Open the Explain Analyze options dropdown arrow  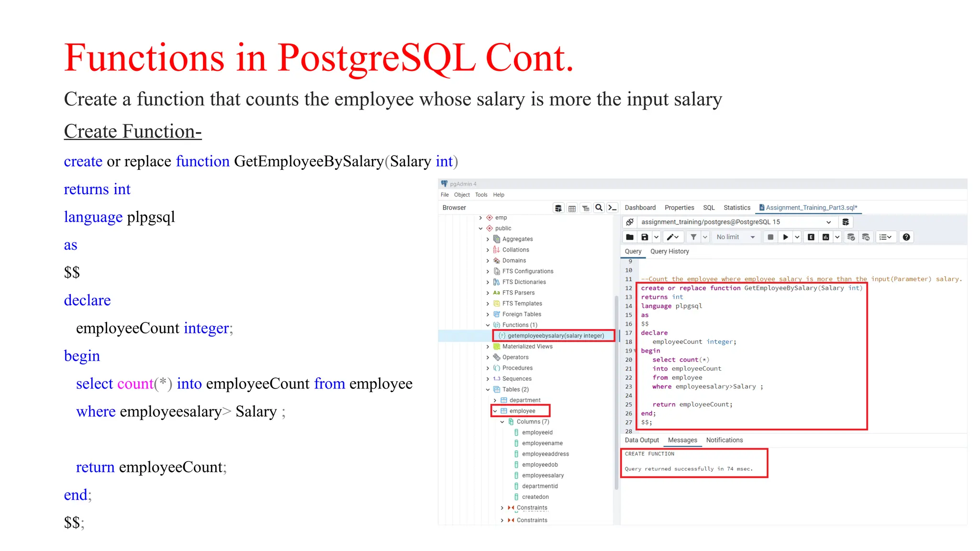[x=837, y=237]
